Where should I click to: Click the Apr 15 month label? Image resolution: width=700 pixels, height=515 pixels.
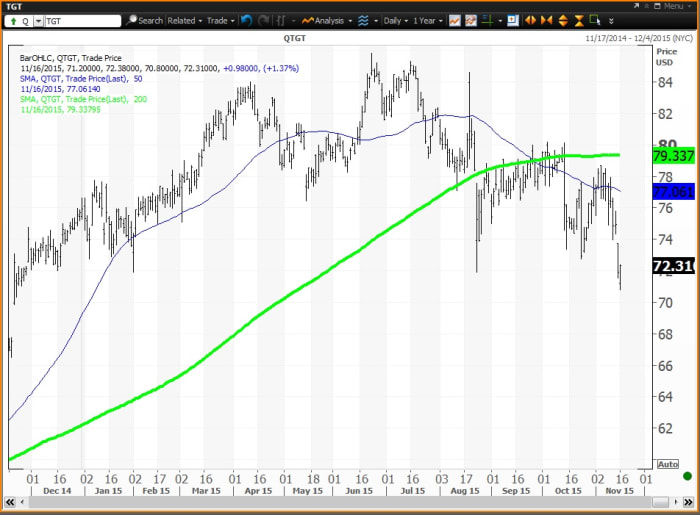(258, 491)
